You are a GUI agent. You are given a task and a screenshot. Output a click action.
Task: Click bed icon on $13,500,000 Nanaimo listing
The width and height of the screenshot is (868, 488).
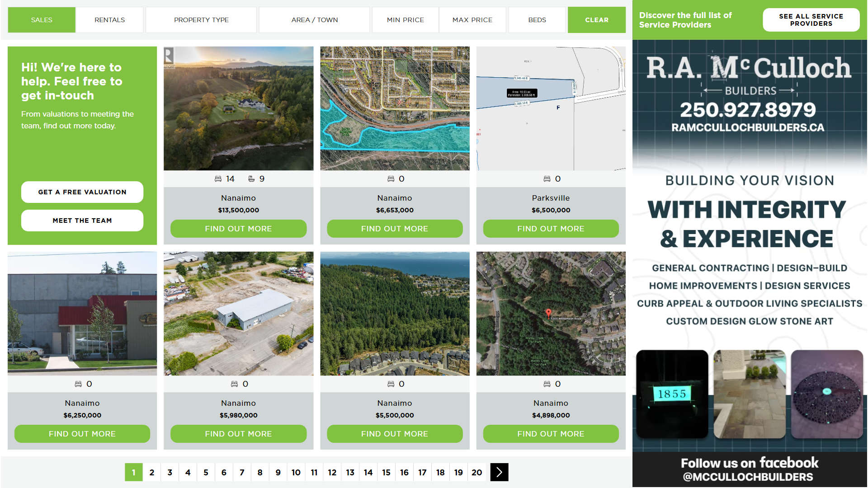tap(218, 179)
